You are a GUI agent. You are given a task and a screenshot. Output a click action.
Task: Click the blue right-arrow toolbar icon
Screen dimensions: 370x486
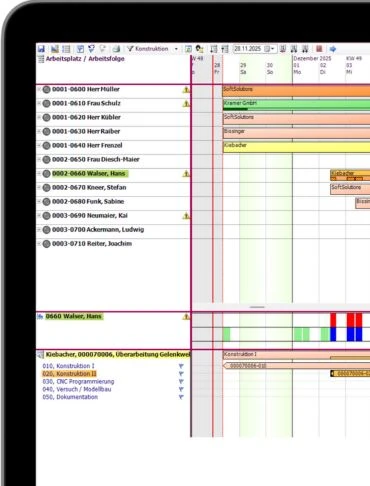click(333, 49)
